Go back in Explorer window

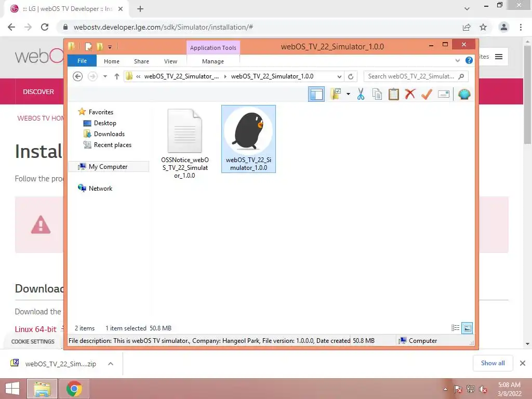tap(78, 76)
